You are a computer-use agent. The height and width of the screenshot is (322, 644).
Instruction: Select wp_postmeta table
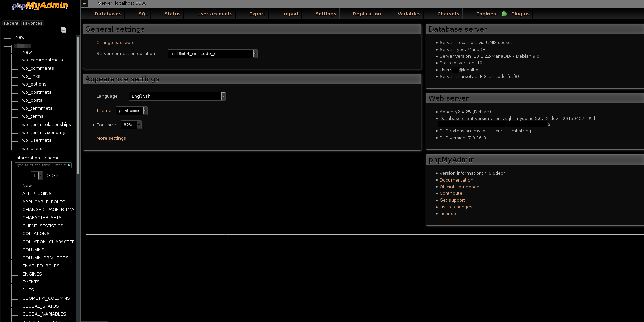pyautogui.click(x=37, y=92)
